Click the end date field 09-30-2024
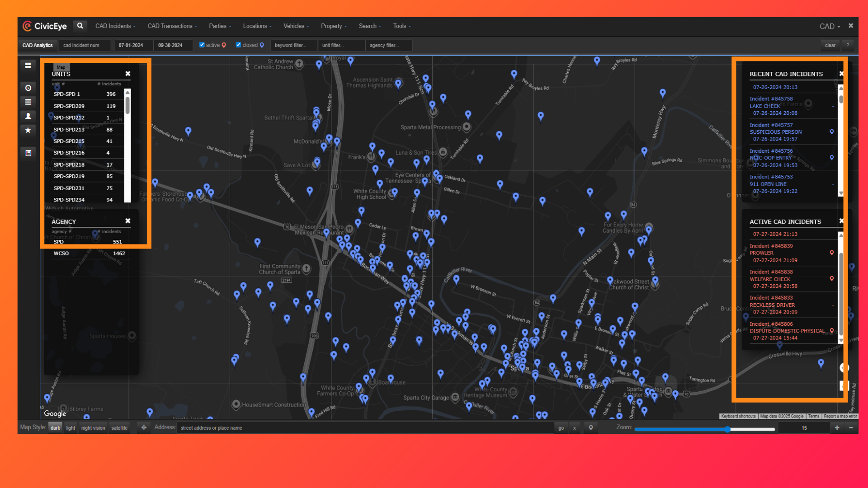 click(173, 45)
